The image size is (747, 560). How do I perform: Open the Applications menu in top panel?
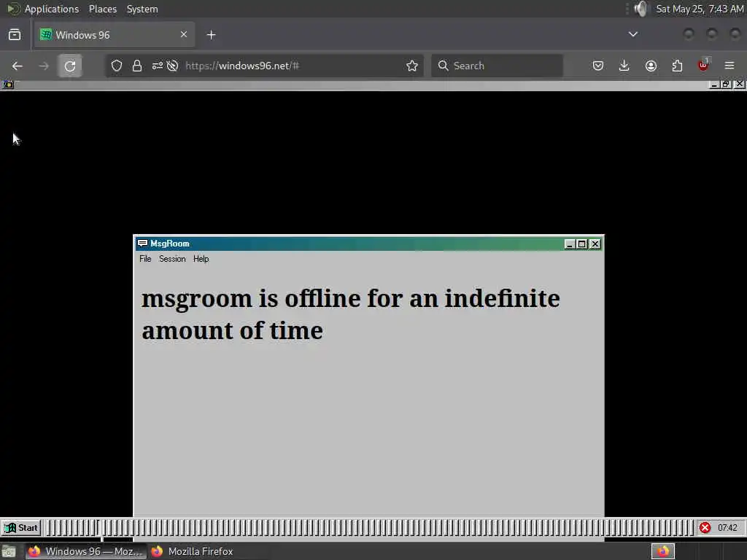52,9
